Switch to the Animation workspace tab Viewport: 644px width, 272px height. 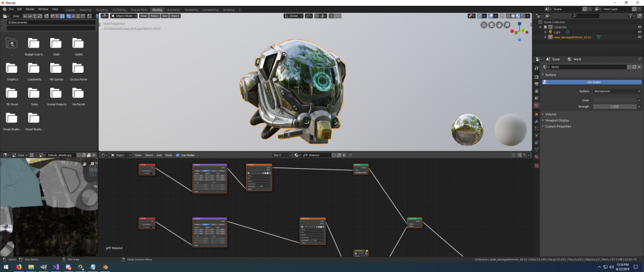pos(173,10)
